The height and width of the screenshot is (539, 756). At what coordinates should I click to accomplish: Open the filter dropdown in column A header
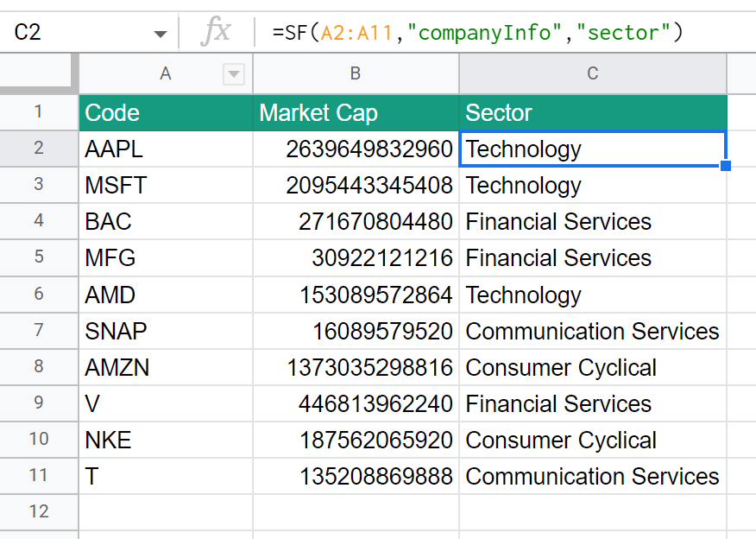click(x=234, y=73)
